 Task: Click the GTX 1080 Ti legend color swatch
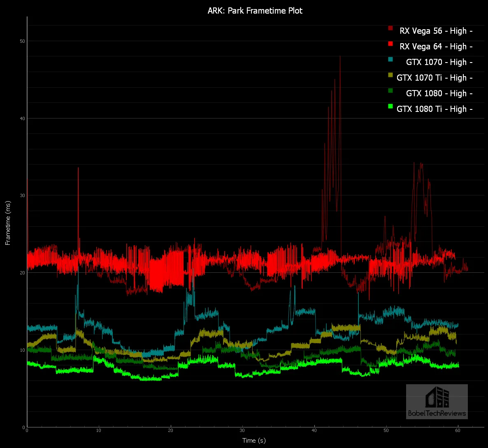coord(390,107)
